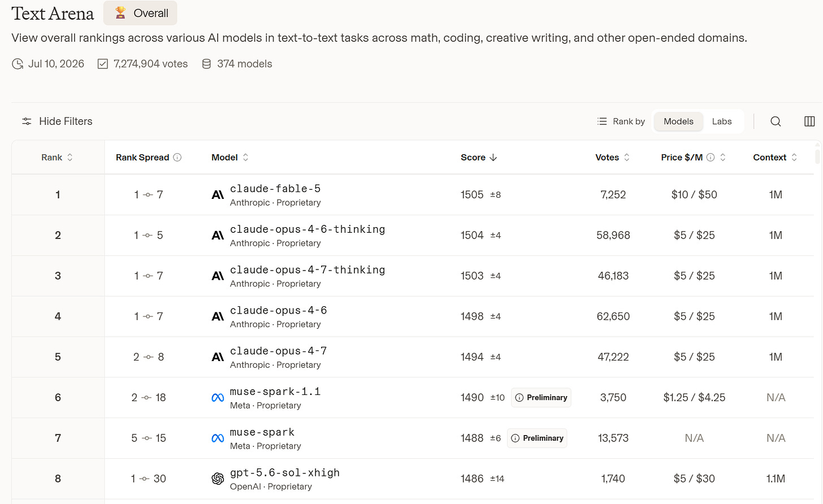This screenshot has height=504, width=823.
Task: Click the 1 – 30 rank spread cell
Action: tap(149, 479)
